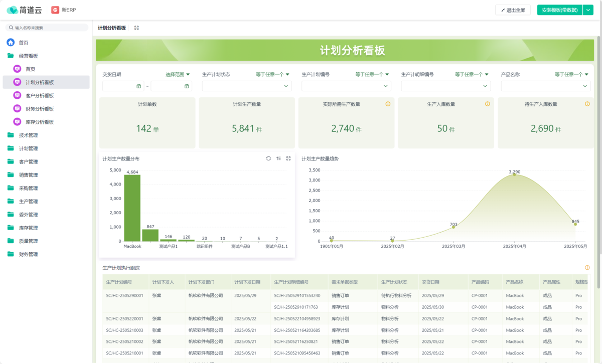This screenshot has height=364, width=602.
Task: Click the fullscreen icon next to 计划分析看板 tab
Action: pos(136,28)
